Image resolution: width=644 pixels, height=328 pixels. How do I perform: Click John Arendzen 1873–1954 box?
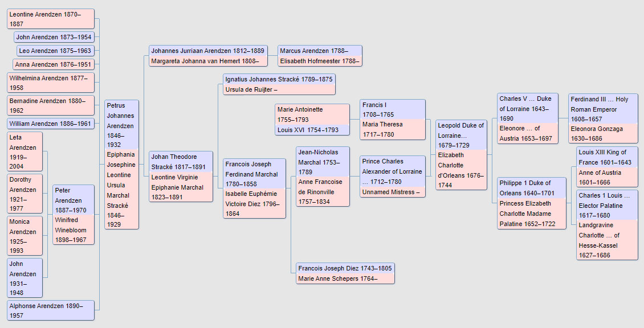pos(54,37)
